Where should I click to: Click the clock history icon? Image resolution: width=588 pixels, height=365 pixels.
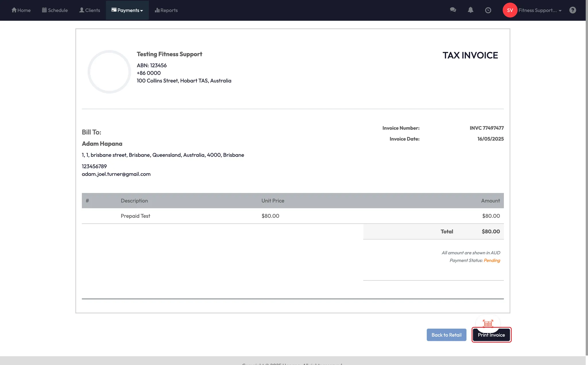point(488,10)
